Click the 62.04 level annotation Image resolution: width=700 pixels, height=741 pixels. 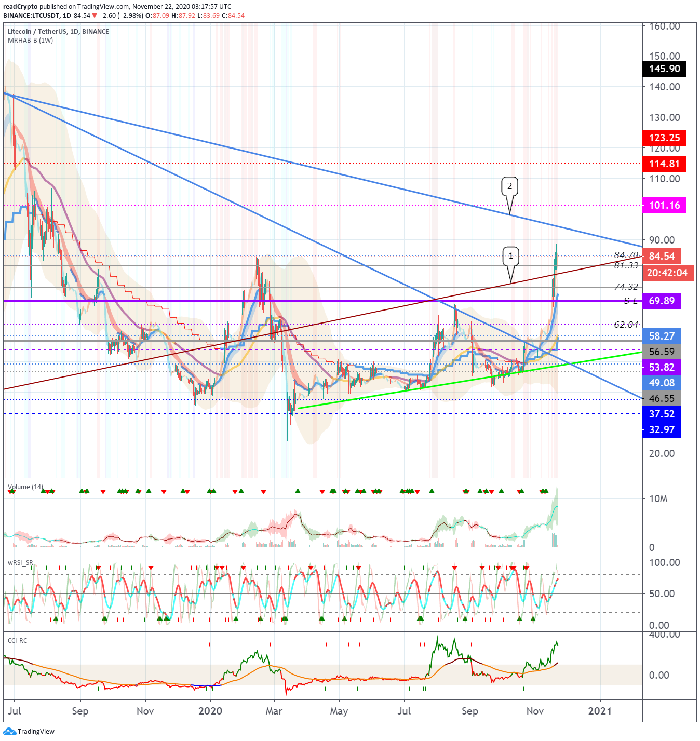pos(626,325)
